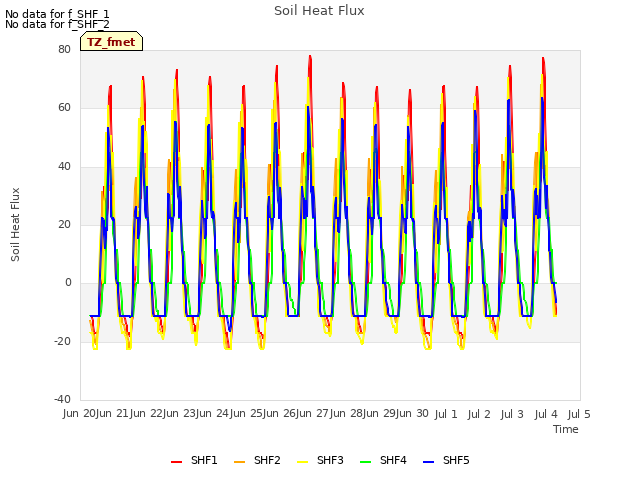This screenshot has height=480, width=640.
Task: Click the 'No data for f_SHF_1' message
Action: click(x=57, y=14)
